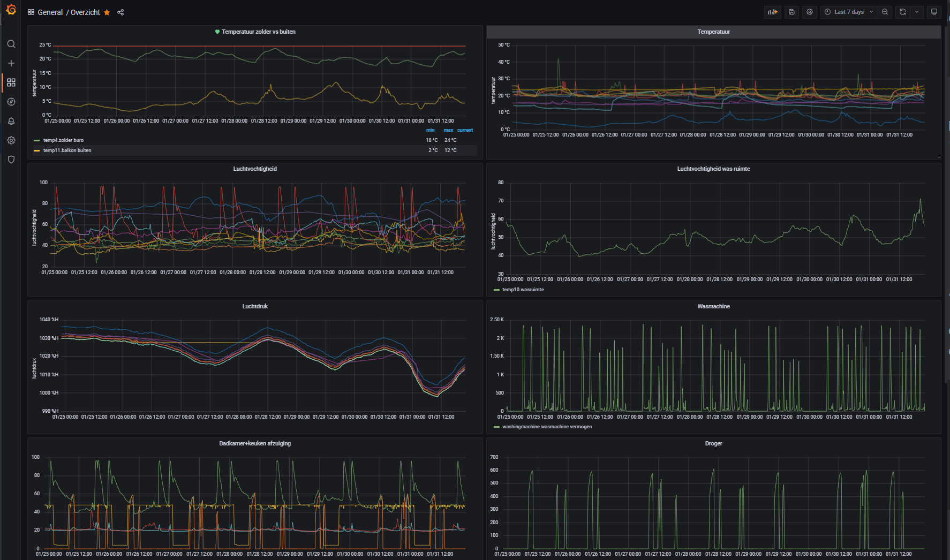Expand the refresh interval dropdown arrow

click(917, 12)
